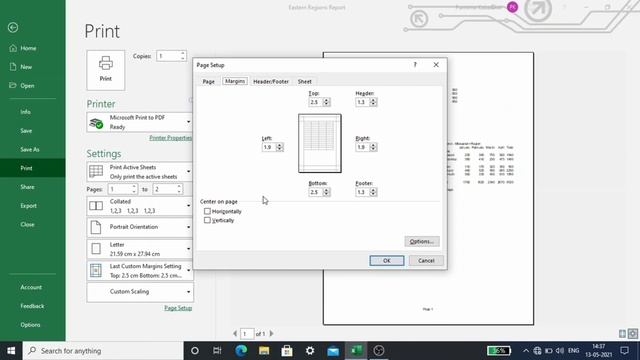The height and width of the screenshot is (360, 640).
Task: Open the Portrait Orientation dropdown
Action: point(140,227)
